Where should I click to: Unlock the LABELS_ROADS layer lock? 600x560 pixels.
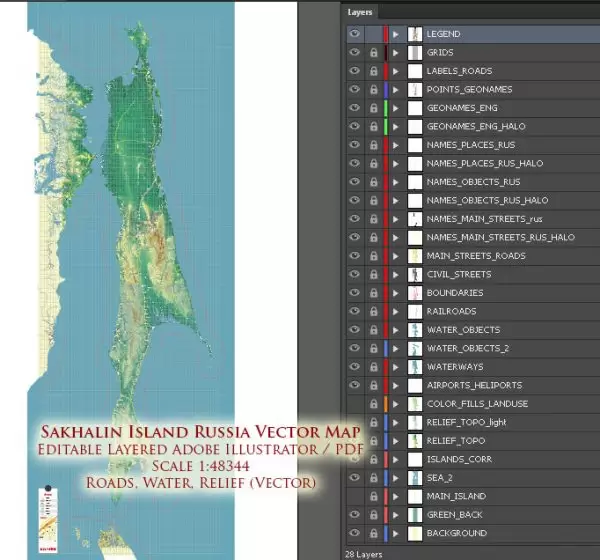[373, 71]
